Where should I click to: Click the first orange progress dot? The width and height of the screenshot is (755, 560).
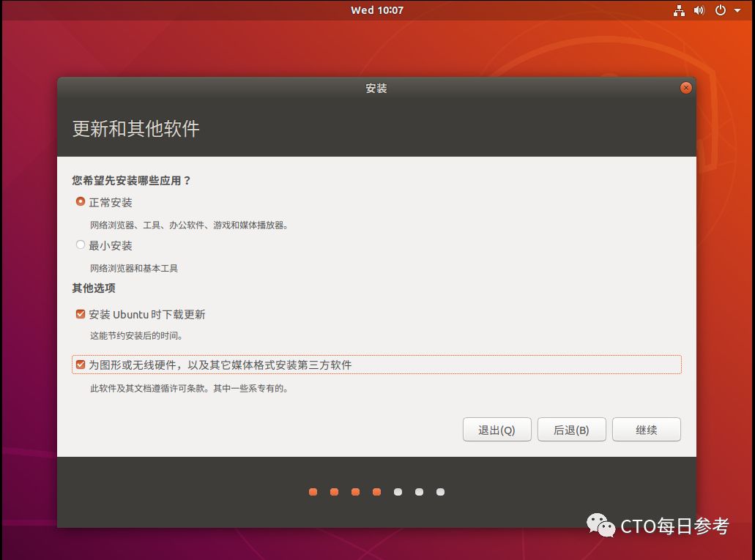pos(313,492)
